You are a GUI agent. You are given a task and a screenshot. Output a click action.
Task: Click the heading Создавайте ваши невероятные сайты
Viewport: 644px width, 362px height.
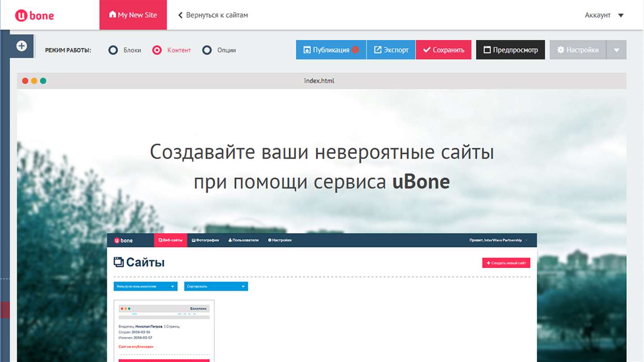[x=322, y=152]
